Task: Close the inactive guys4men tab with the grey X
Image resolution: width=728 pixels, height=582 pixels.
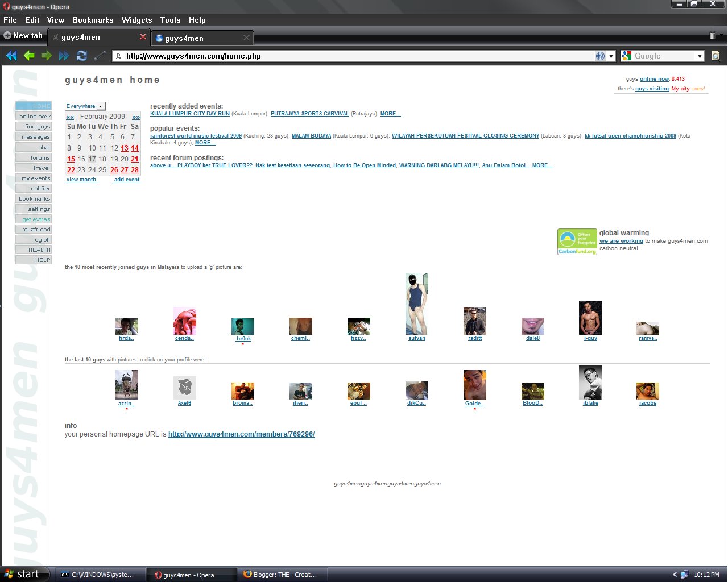Action: coord(246,38)
